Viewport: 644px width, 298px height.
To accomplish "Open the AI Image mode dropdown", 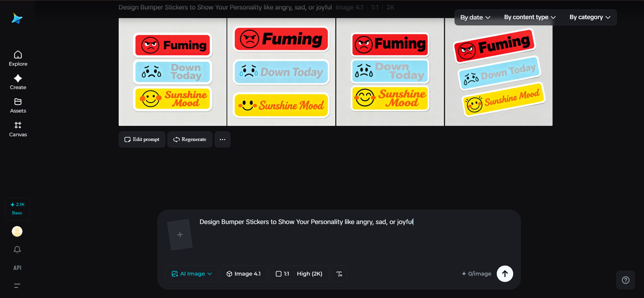I will coord(192,274).
